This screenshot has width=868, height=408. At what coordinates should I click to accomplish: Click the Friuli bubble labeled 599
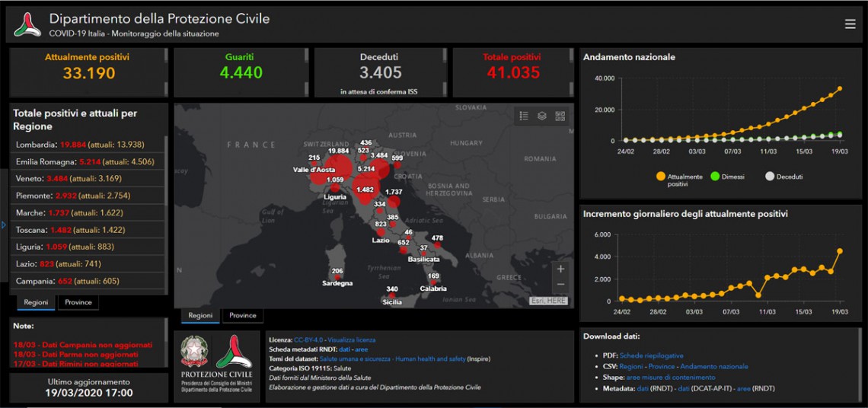click(x=397, y=165)
